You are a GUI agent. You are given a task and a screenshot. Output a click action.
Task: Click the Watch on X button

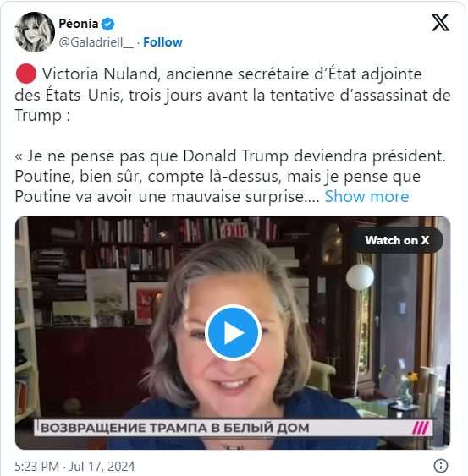coord(397,240)
